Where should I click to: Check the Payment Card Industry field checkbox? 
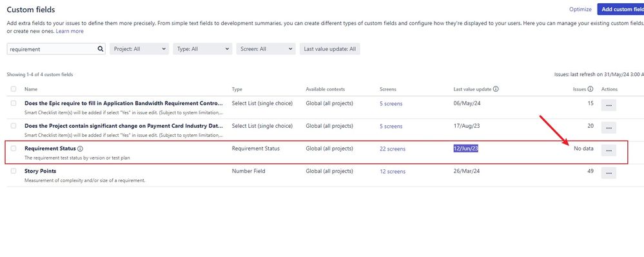pos(14,125)
